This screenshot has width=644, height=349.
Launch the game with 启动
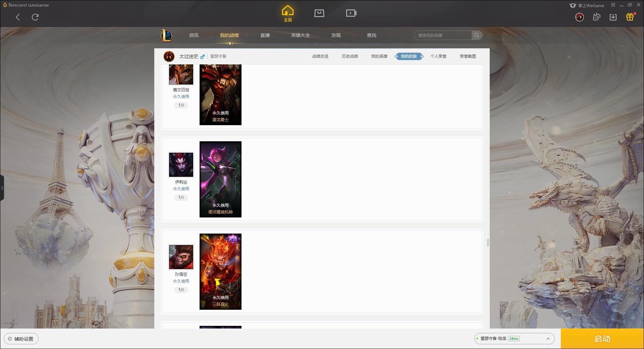(602, 339)
